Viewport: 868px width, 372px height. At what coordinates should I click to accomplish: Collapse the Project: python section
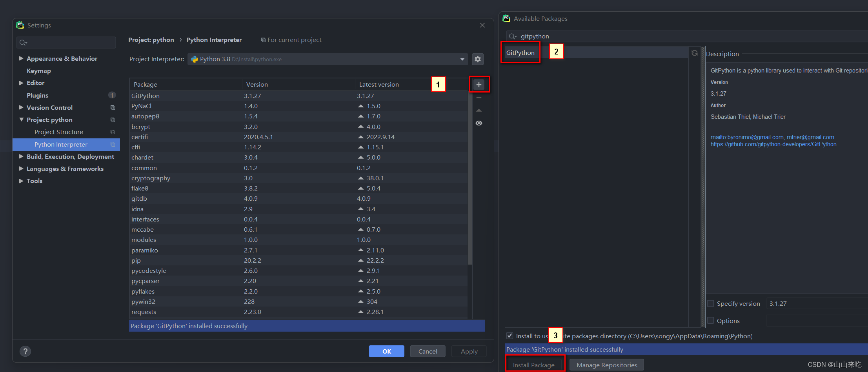tap(21, 120)
